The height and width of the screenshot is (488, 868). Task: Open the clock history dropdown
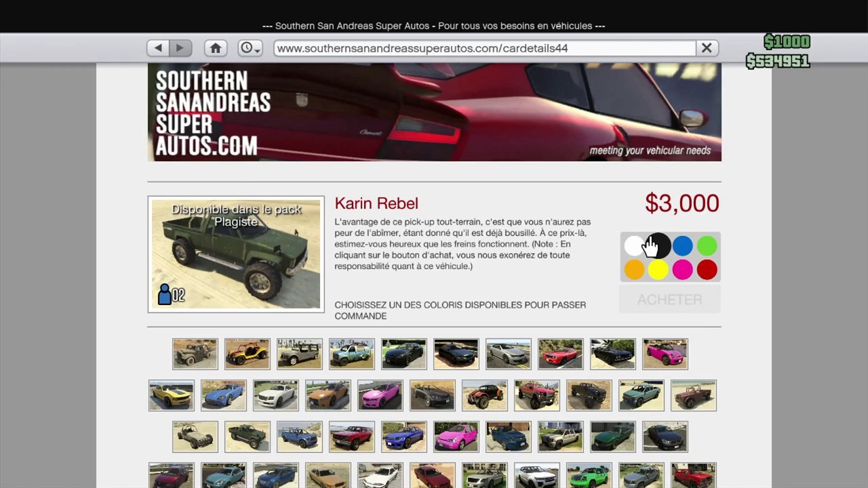tap(250, 48)
